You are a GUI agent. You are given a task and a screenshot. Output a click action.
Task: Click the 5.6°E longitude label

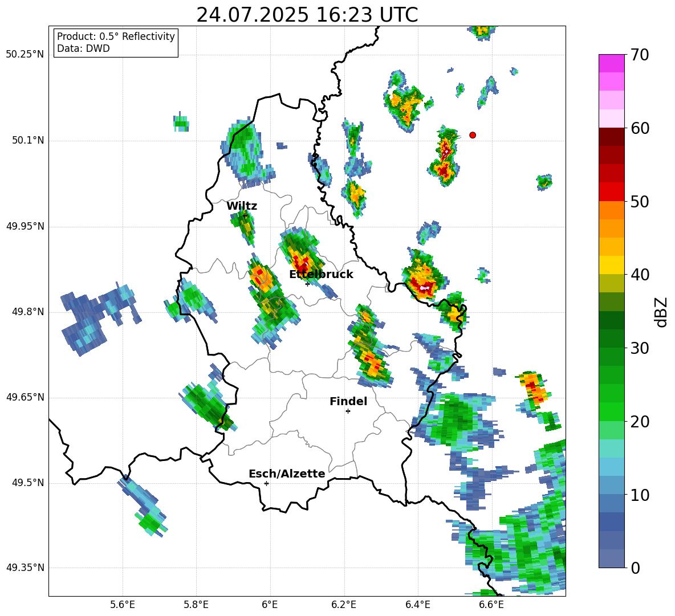pyautogui.click(x=123, y=605)
